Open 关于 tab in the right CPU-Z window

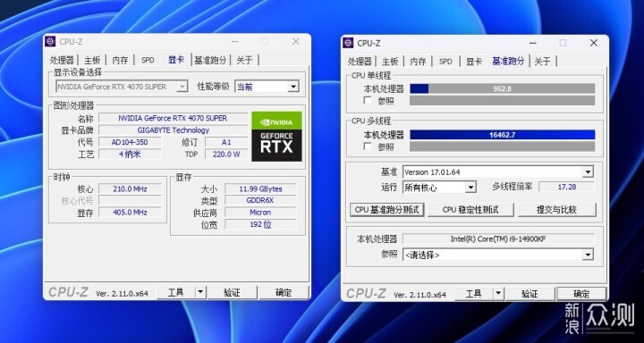coord(542,61)
